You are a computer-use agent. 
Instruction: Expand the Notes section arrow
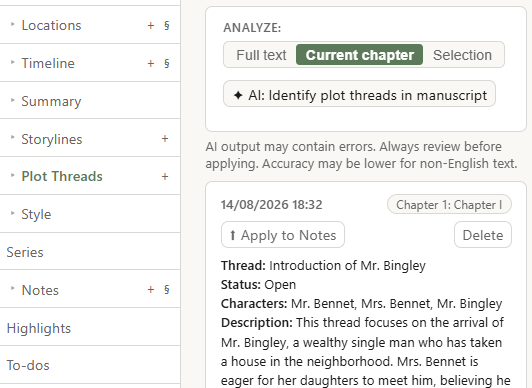[13, 289]
